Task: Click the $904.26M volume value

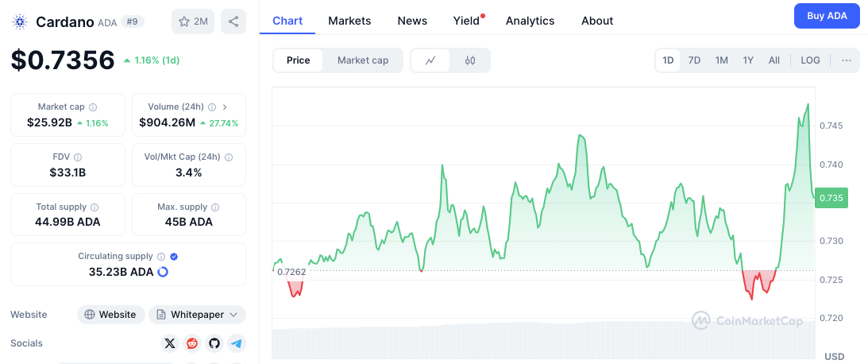Action: point(168,123)
